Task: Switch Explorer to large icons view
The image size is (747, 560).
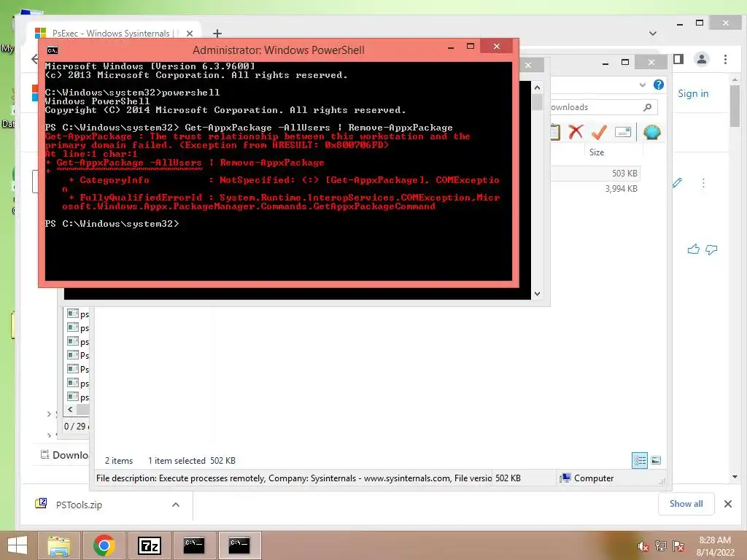Action: pos(656,460)
